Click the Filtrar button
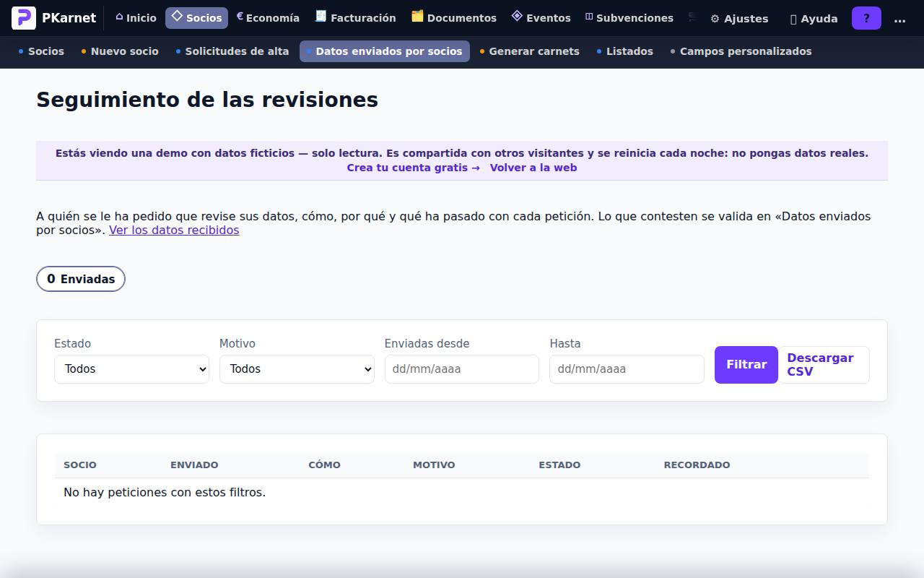The image size is (924, 578). pyautogui.click(x=746, y=365)
